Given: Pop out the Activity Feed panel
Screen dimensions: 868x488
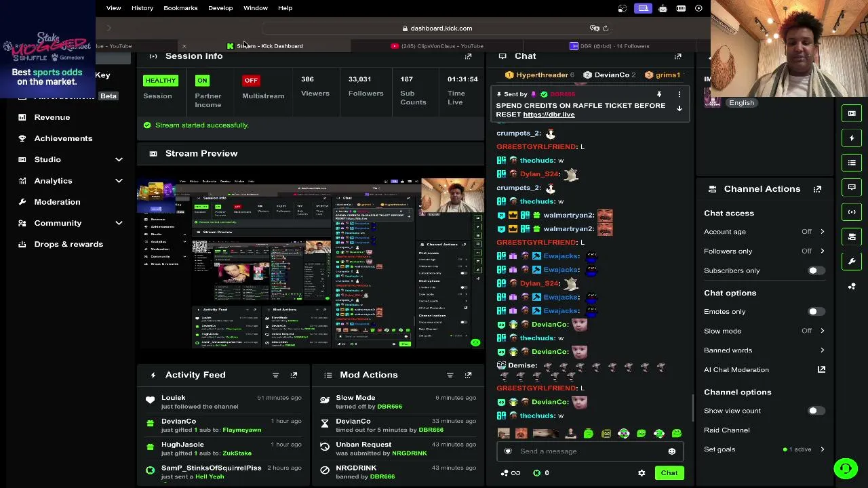Looking at the screenshot, I should pyautogui.click(x=294, y=375).
